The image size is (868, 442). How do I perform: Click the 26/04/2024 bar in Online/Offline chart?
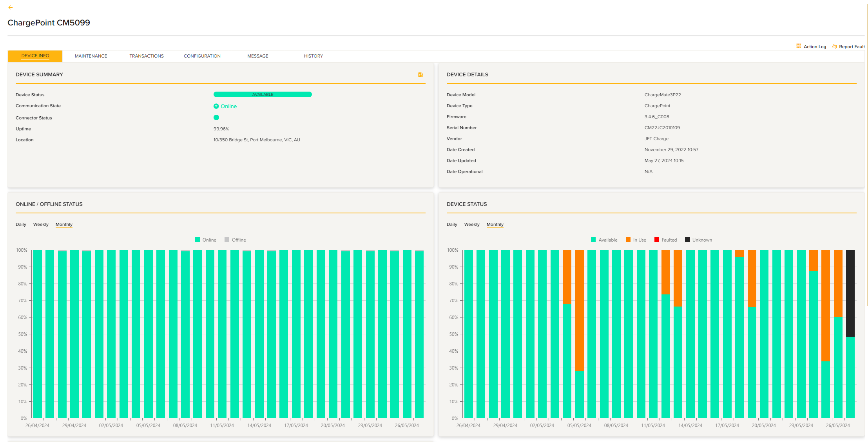pyautogui.click(x=38, y=334)
